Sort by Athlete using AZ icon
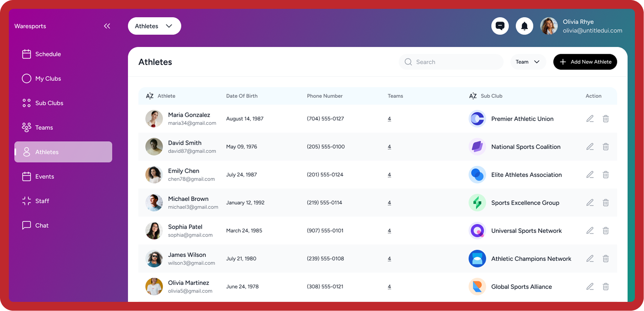Viewport: 644px width, 311px height. tap(149, 96)
